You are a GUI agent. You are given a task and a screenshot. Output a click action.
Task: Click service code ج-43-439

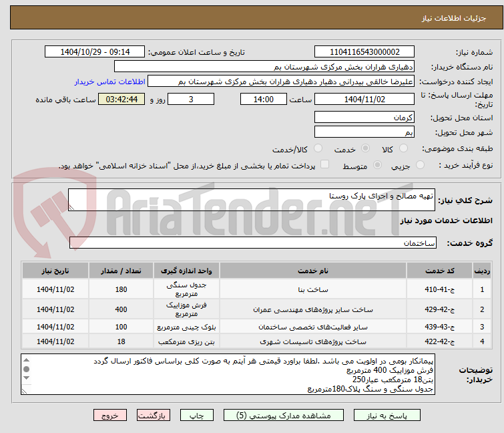pyautogui.click(x=439, y=327)
